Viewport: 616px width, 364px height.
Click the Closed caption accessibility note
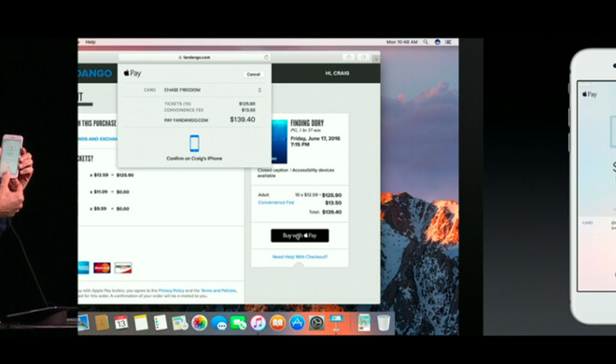coord(296,173)
